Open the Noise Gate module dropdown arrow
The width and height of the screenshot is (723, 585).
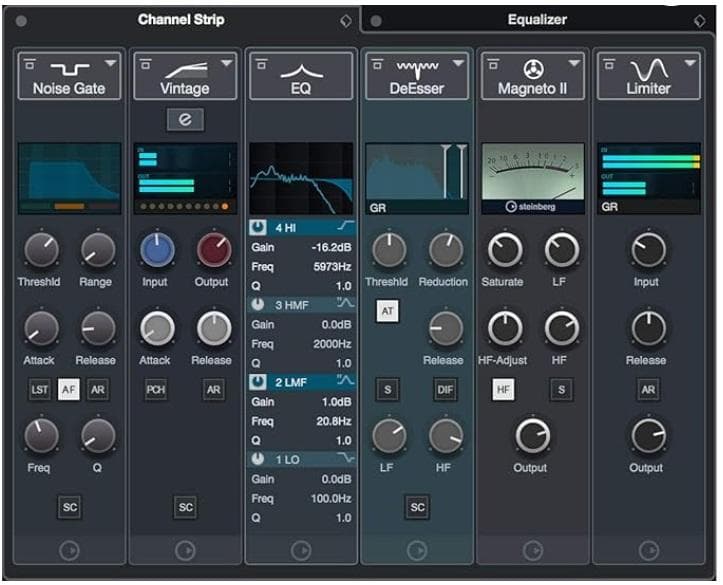click(x=111, y=63)
